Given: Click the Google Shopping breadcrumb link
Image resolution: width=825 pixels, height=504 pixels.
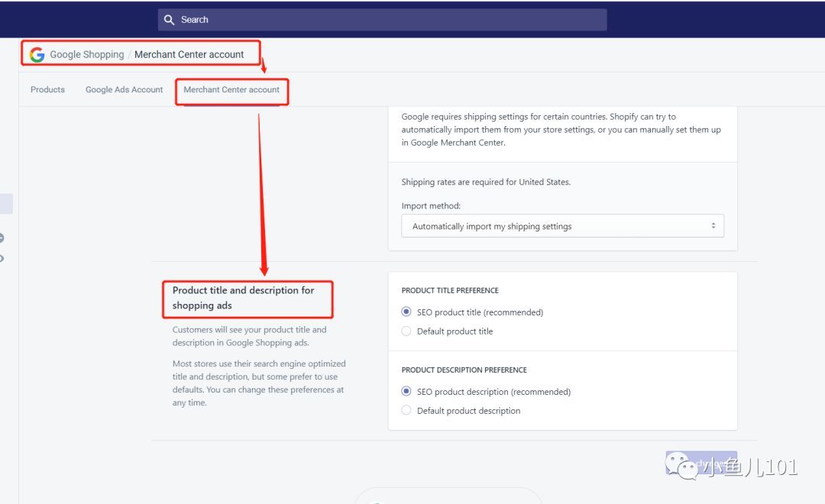Looking at the screenshot, I should point(86,54).
